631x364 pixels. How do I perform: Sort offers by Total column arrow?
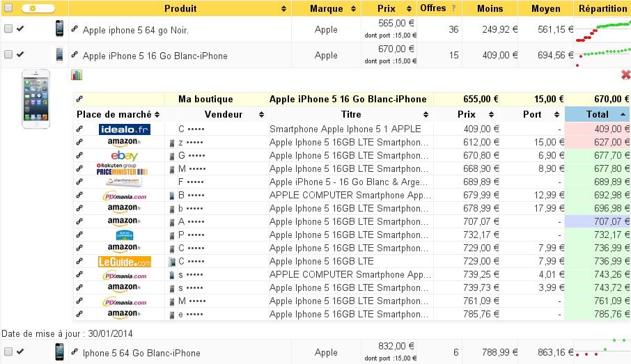coord(623,115)
